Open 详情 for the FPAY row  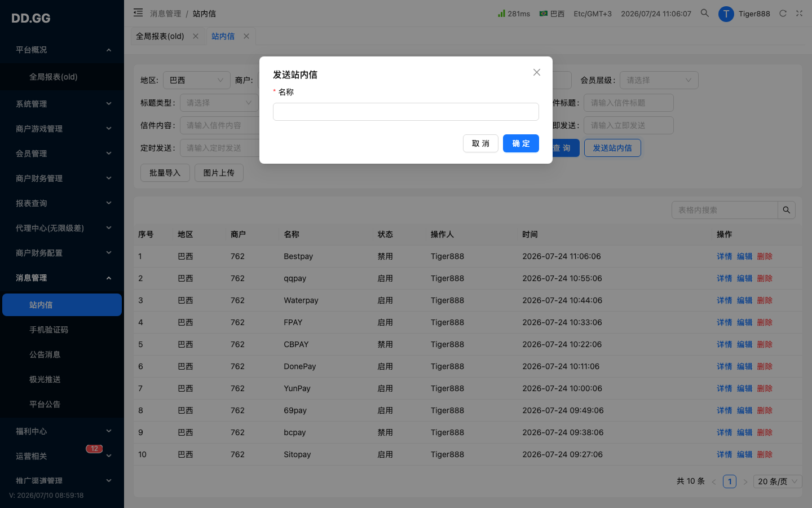pyautogui.click(x=725, y=322)
